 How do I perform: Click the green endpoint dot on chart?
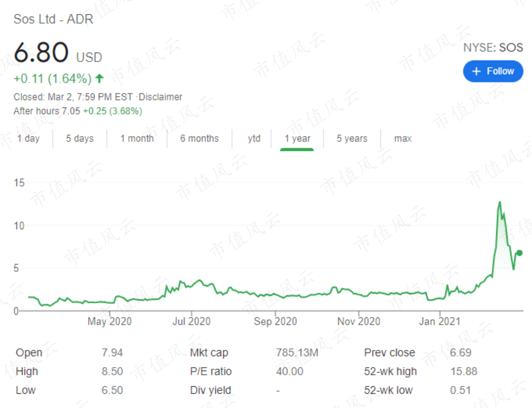point(519,253)
